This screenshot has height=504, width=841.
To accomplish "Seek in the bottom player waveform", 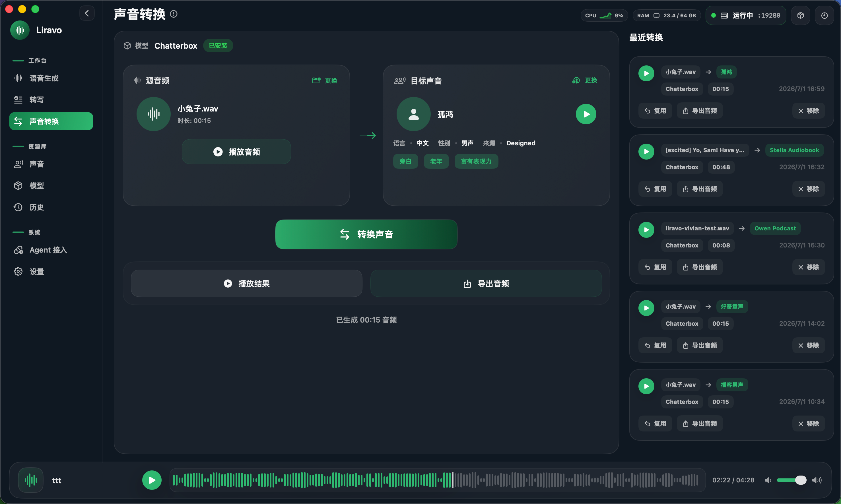I will 438,480.
